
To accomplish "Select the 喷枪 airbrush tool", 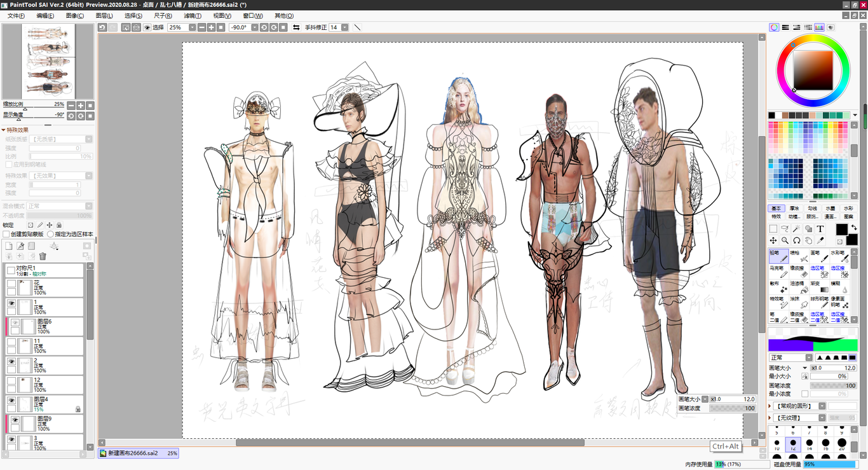I will click(798, 256).
